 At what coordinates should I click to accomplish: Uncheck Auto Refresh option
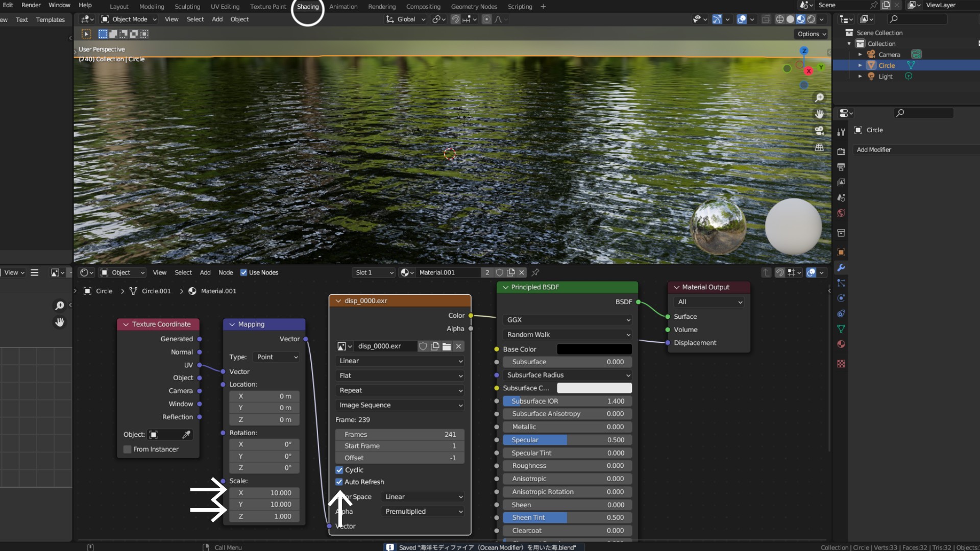point(339,482)
